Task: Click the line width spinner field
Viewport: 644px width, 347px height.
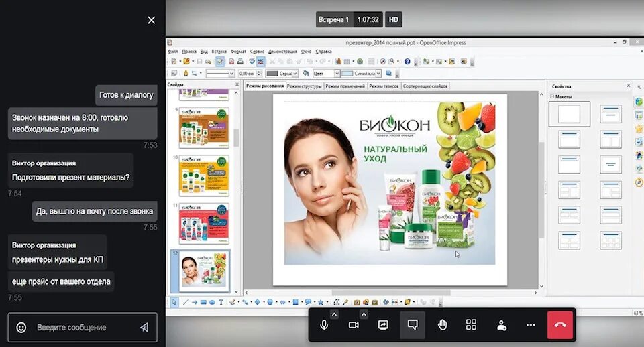Action: [250, 74]
